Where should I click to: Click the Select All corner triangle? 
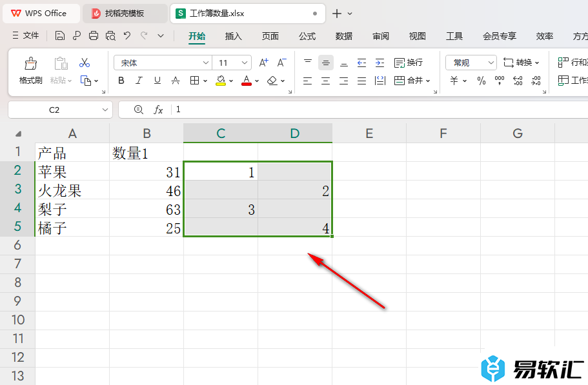click(x=17, y=133)
